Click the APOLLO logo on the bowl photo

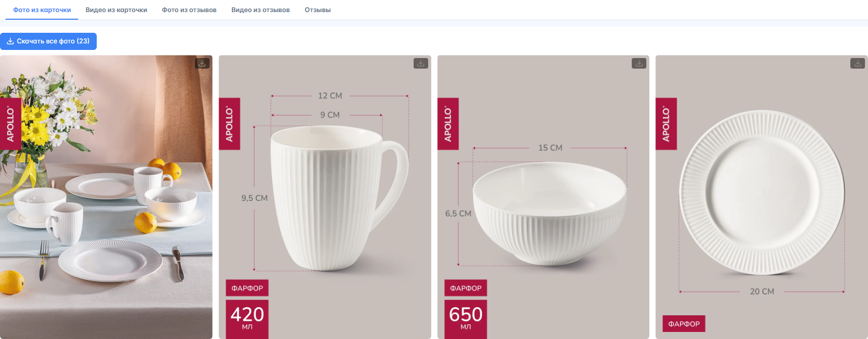coord(448,124)
